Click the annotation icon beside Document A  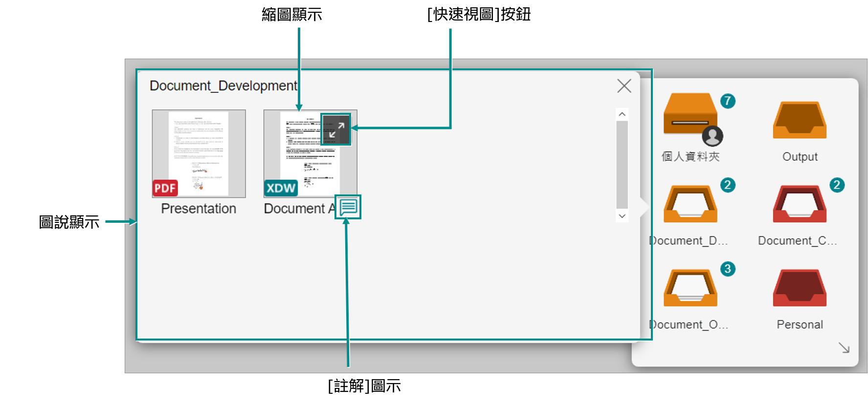(x=348, y=207)
